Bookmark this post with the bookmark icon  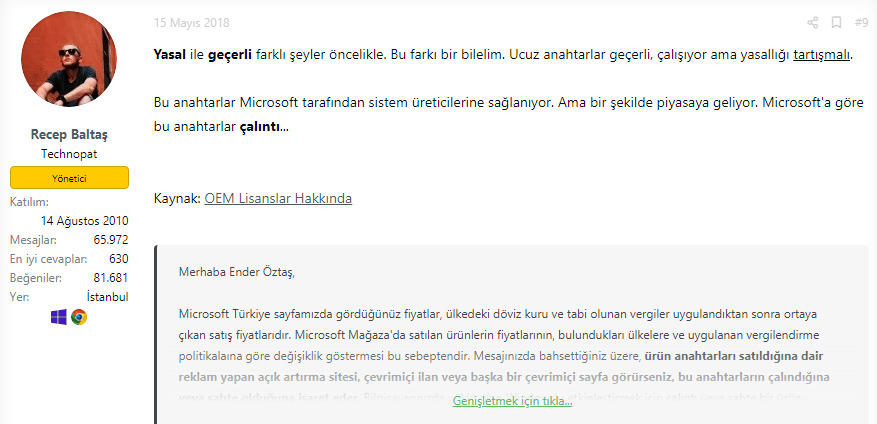coord(836,22)
